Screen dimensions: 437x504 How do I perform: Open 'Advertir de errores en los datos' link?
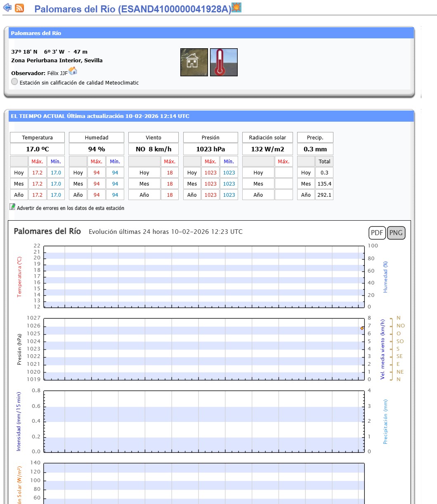click(70, 208)
